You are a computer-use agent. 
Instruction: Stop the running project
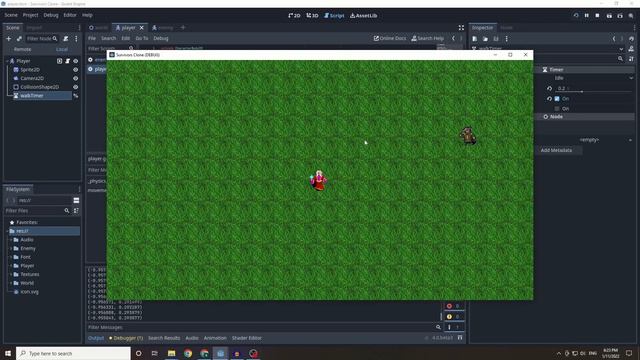[x=598, y=16]
